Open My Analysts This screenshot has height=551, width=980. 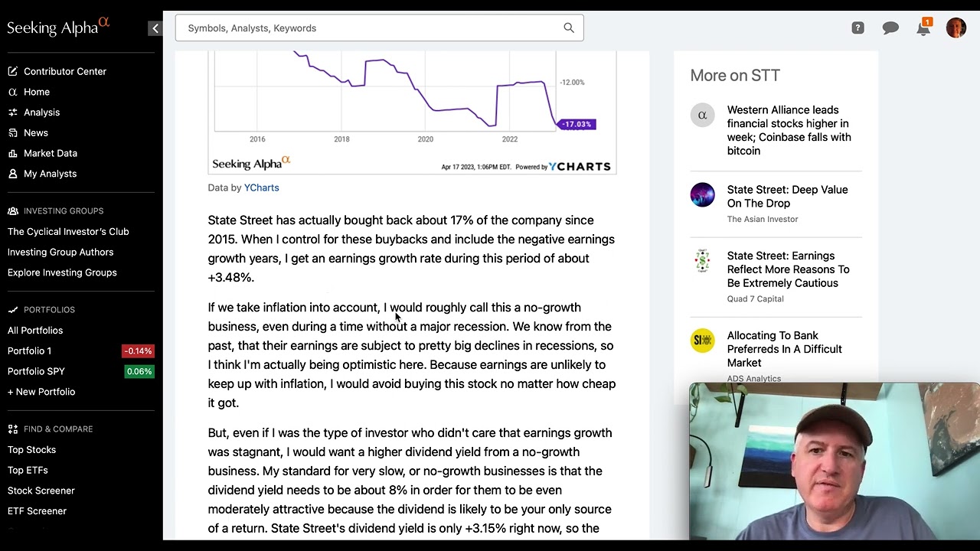(x=50, y=174)
